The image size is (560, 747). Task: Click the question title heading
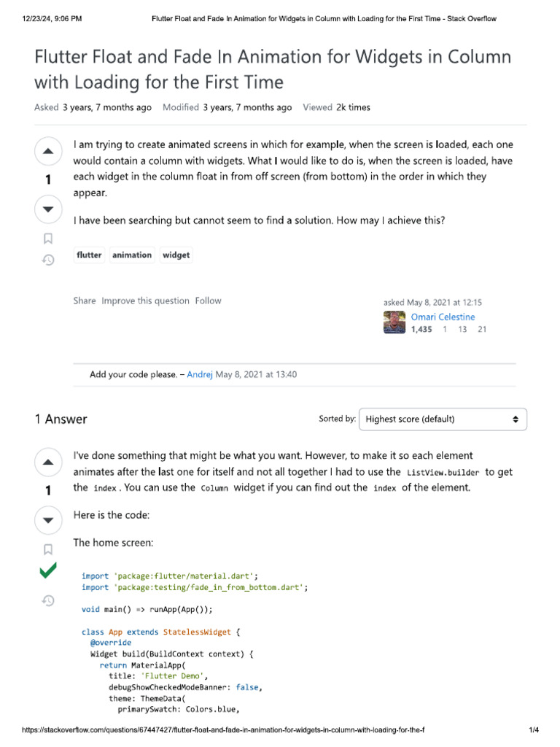(x=273, y=69)
